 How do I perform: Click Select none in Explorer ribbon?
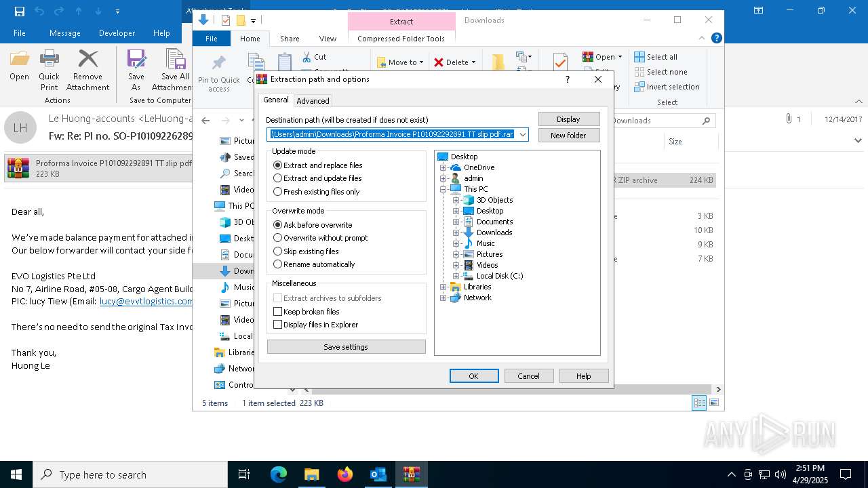[661, 72]
